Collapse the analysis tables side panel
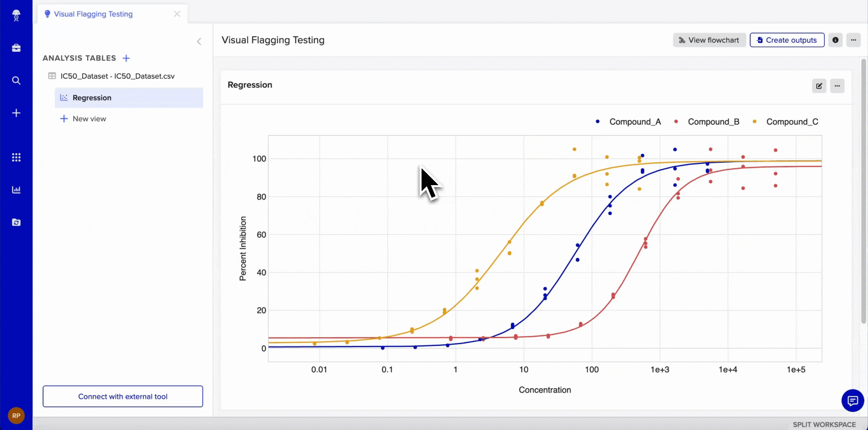868x430 pixels. tap(199, 41)
